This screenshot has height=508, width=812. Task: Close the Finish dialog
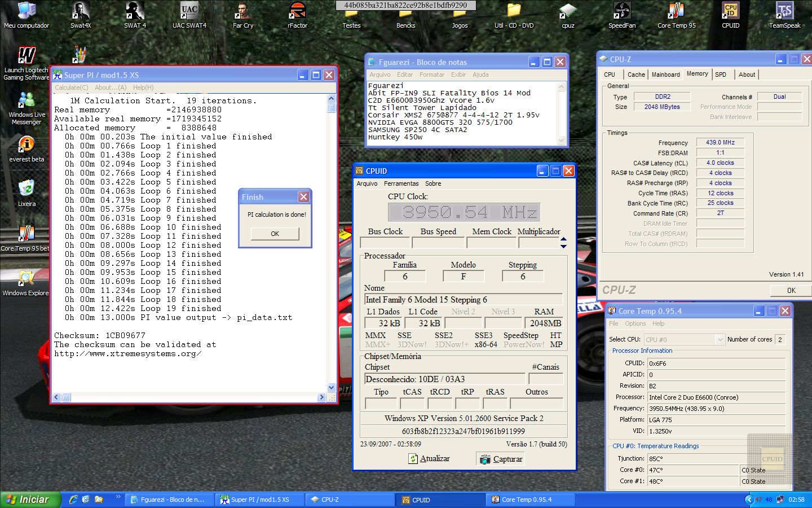tap(303, 196)
